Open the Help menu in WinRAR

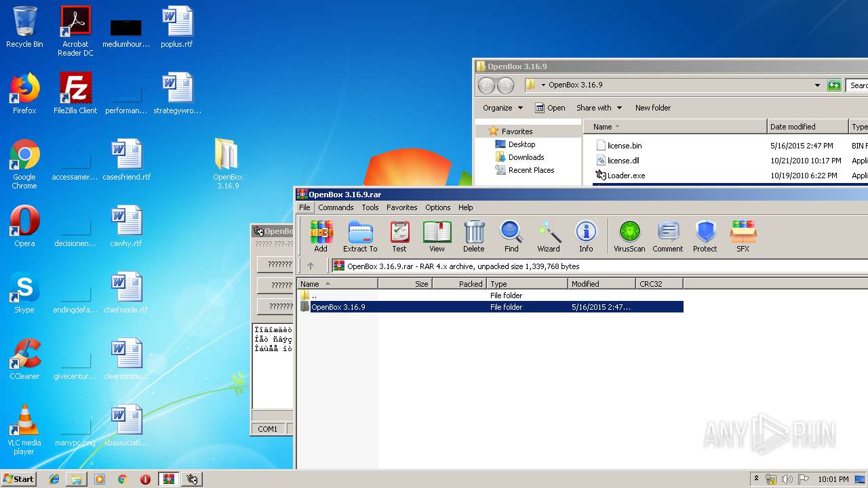[x=466, y=207]
